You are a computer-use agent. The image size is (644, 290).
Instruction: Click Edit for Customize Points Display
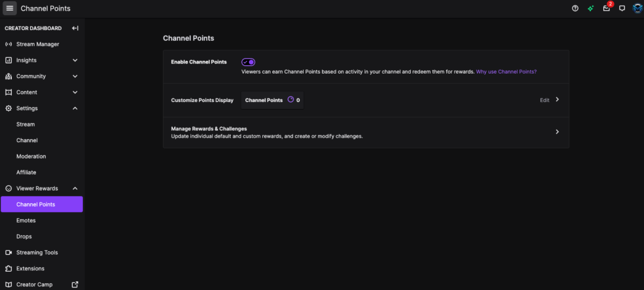[x=548, y=100]
